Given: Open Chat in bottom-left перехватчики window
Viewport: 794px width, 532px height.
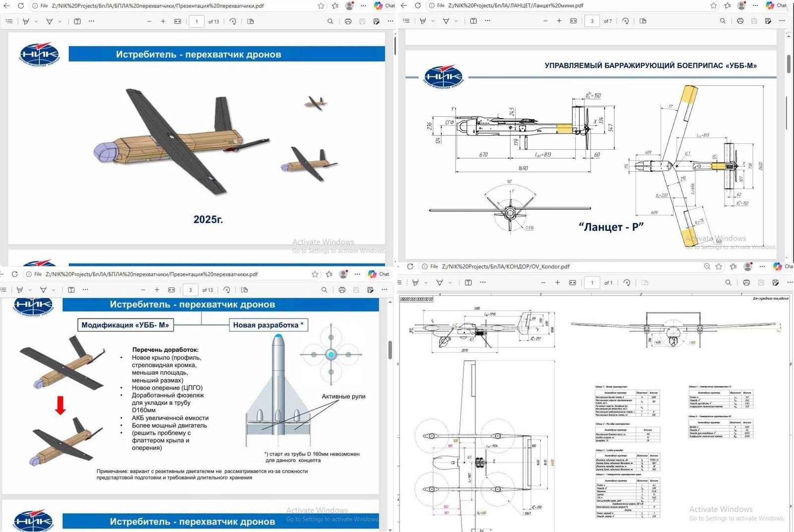Looking at the screenshot, I should point(379,274).
